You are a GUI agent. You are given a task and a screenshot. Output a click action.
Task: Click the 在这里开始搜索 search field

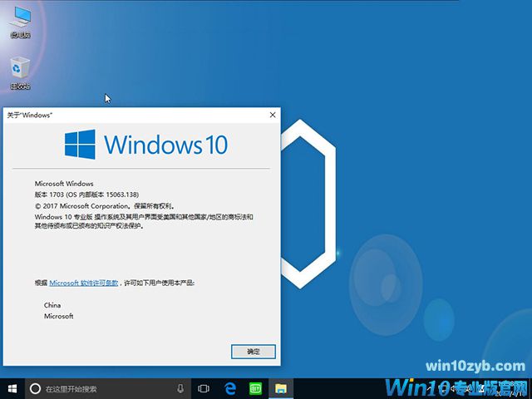pos(100,388)
